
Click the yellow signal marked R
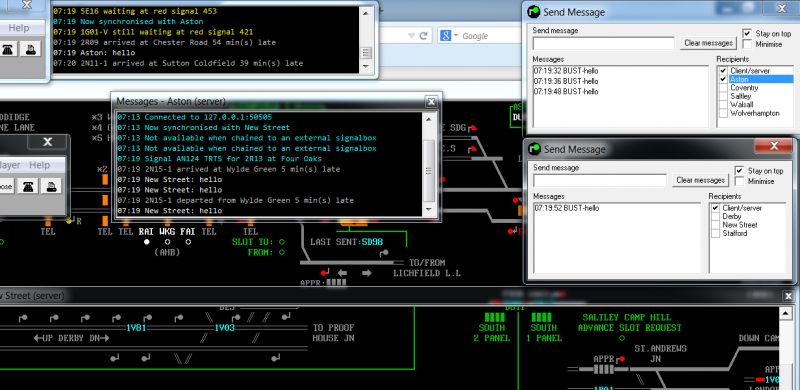pyautogui.click(x=70, y=221)
